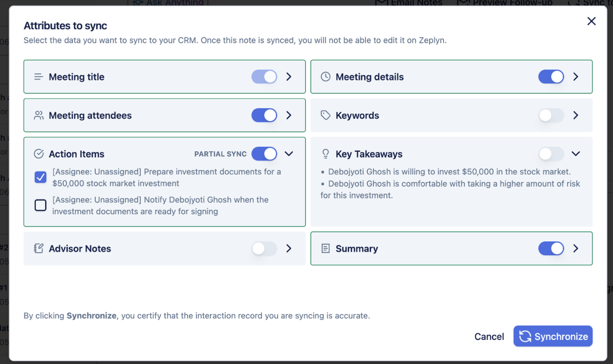Viewport: 613px width, 364px height.
Task: Turn on the Advisor Notes toggle
Action: (264, 249)
